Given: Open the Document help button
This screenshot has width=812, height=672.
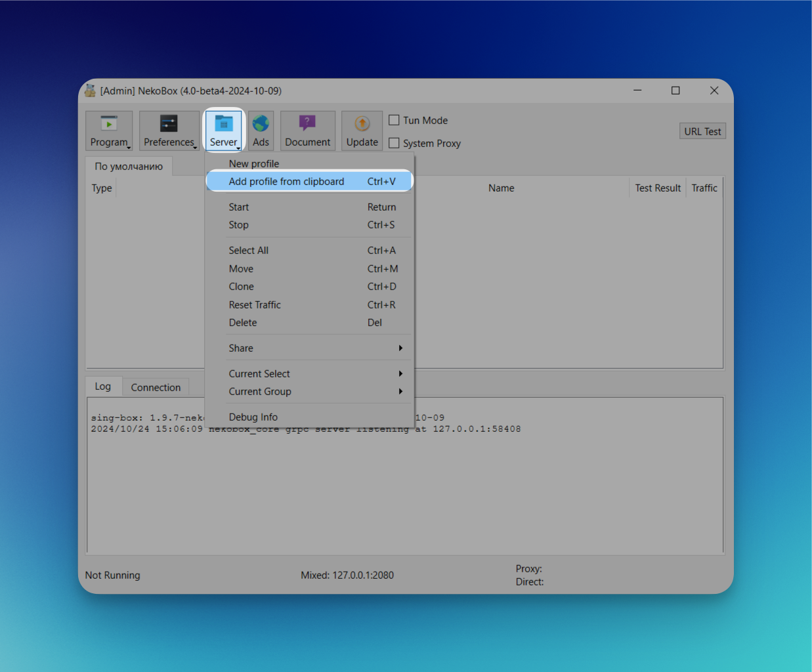Looking at the screenshot, I should 308,131.
